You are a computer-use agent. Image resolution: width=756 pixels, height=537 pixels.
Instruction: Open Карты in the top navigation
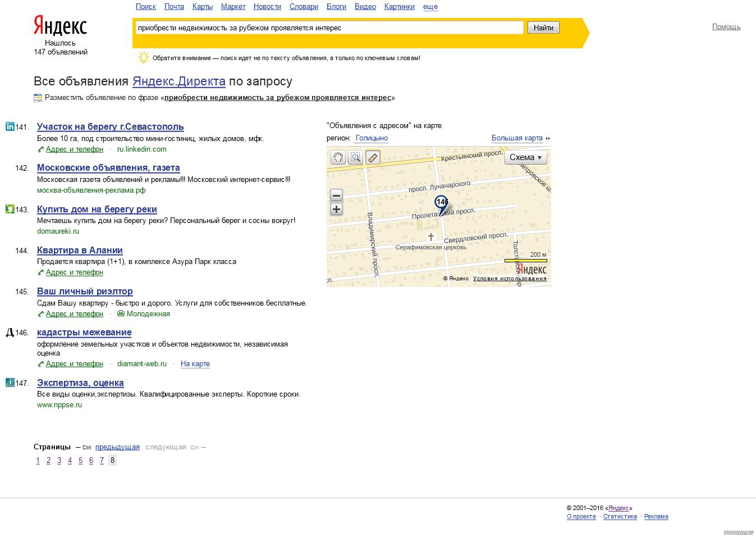click(202, 7)
